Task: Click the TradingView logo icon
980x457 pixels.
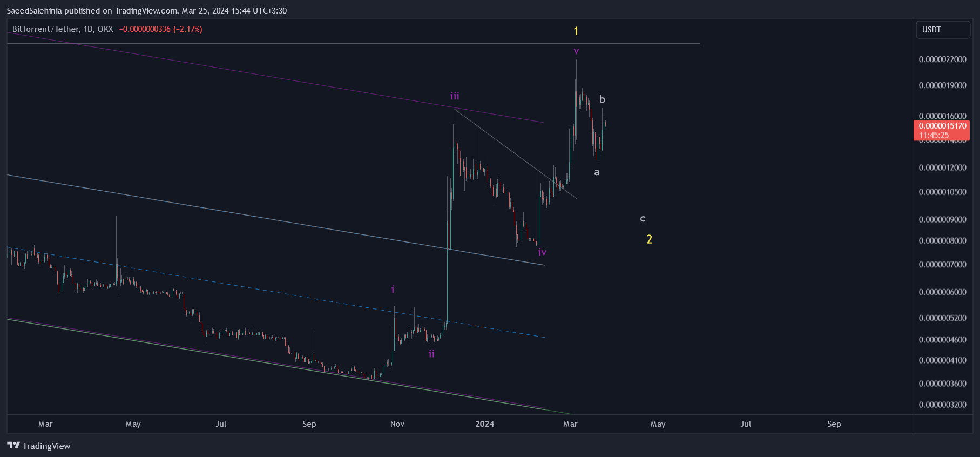Action: coord(13,446)
